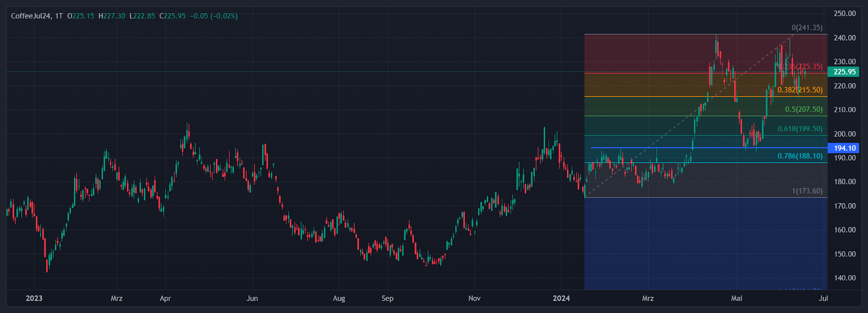Click the CoffeeJul24 symbol title
The height and width of the screenshot is (313, 868).
coord(31,16)
